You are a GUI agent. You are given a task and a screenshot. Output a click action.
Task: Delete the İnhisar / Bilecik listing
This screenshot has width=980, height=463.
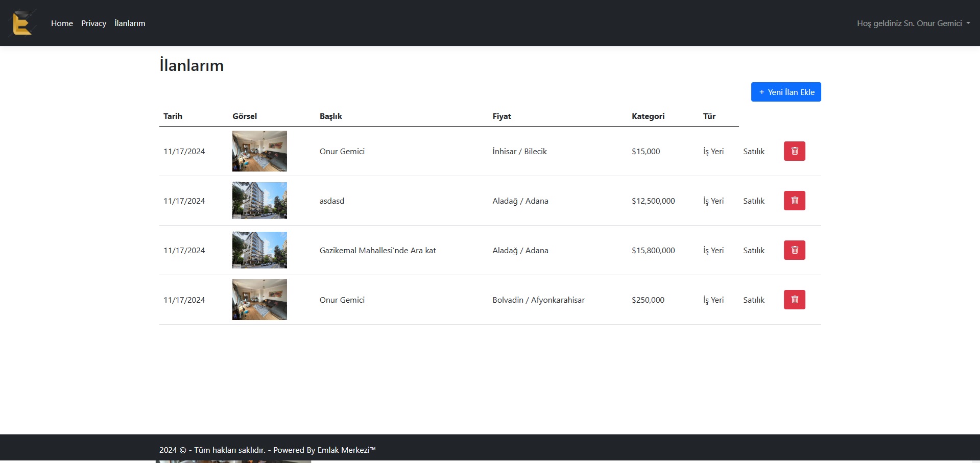coord(794,151)
